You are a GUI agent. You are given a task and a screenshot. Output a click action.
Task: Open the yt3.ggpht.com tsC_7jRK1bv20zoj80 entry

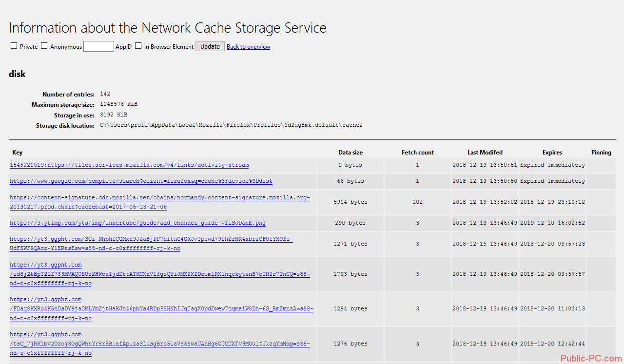(x=159, y=344)
